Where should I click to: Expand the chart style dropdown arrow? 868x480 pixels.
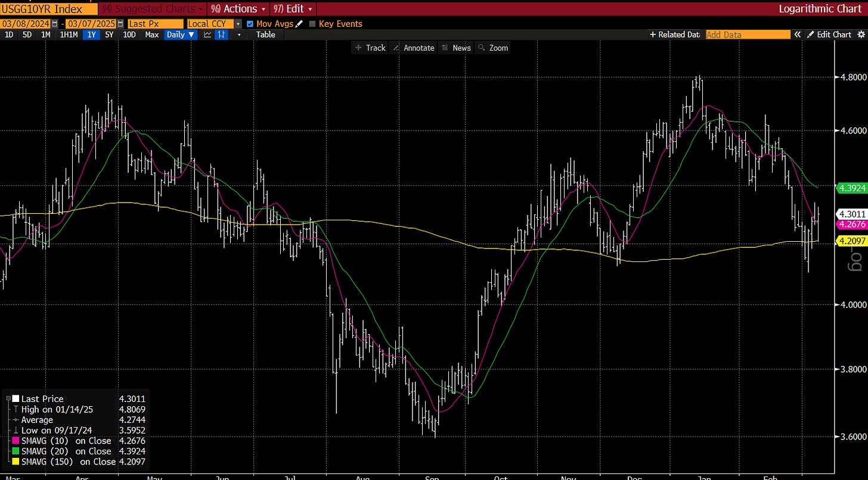pos(239,35)
